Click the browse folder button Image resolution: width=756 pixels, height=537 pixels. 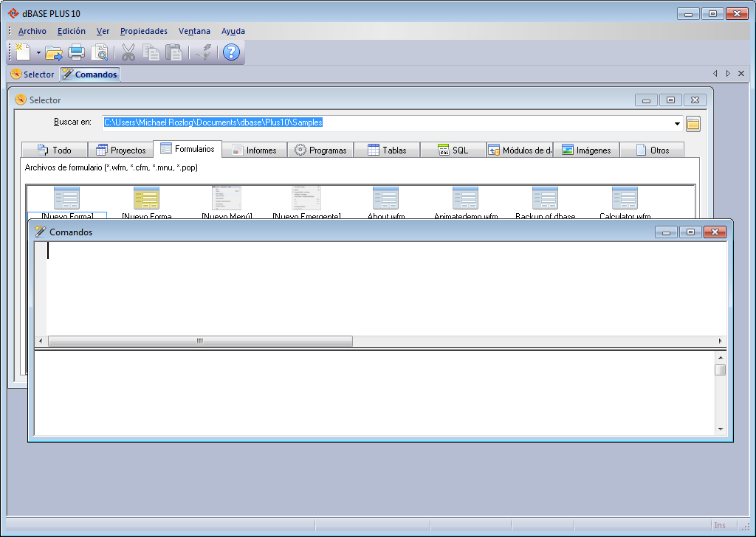point(693,124)
